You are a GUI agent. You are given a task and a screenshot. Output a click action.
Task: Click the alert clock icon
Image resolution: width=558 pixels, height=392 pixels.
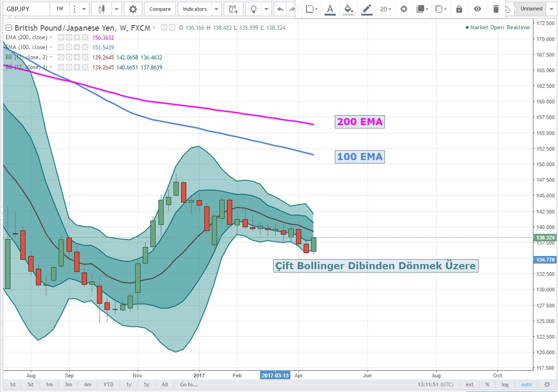233,9
